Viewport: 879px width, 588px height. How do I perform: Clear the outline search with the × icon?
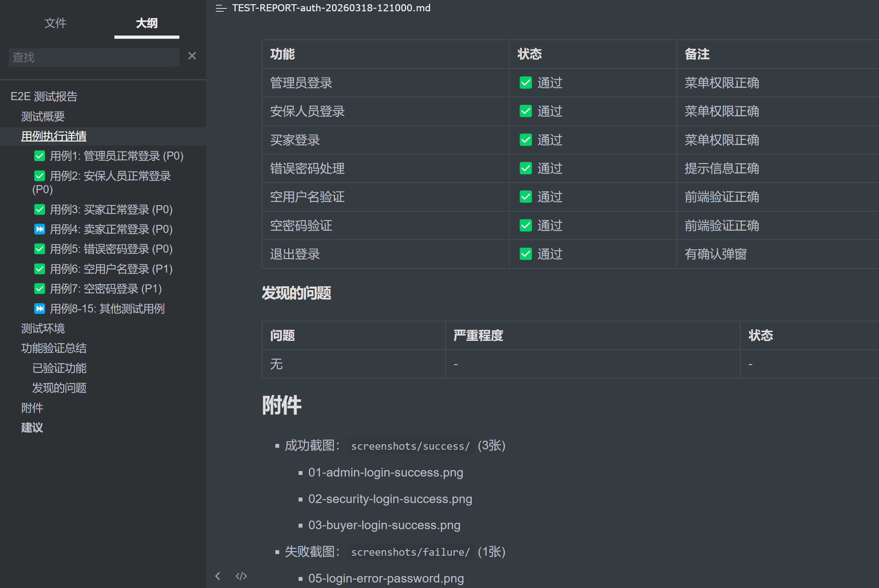[192, 56]
